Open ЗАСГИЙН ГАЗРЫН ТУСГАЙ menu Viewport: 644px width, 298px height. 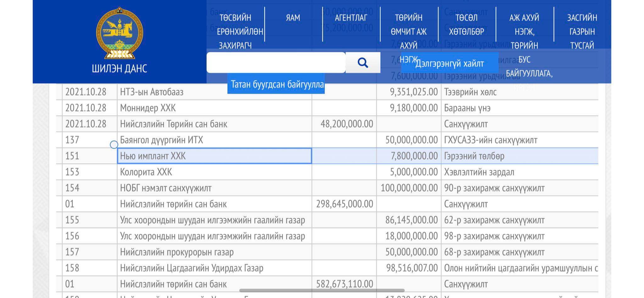tap(582, 31)
